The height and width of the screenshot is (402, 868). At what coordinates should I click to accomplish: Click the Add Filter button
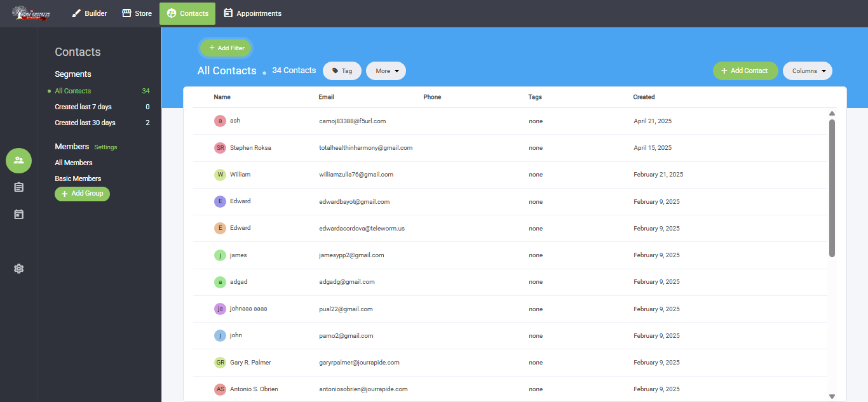[x=226, y=48]
